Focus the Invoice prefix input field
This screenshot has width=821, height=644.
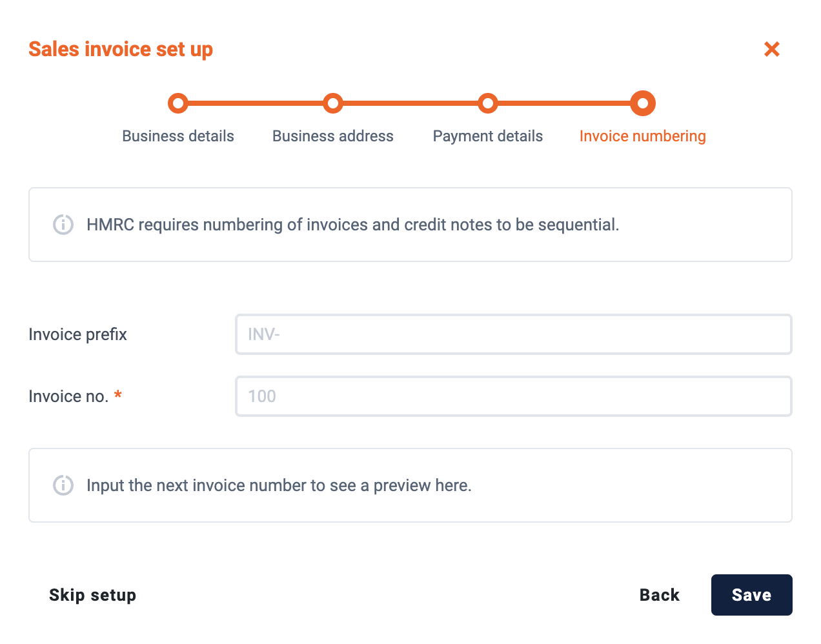[x=514, y=334]
